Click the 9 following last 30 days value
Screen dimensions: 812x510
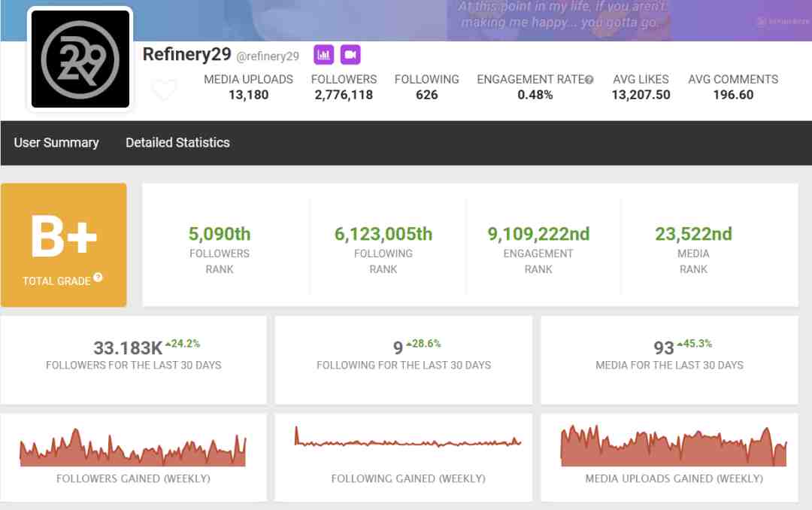(398, 348)
